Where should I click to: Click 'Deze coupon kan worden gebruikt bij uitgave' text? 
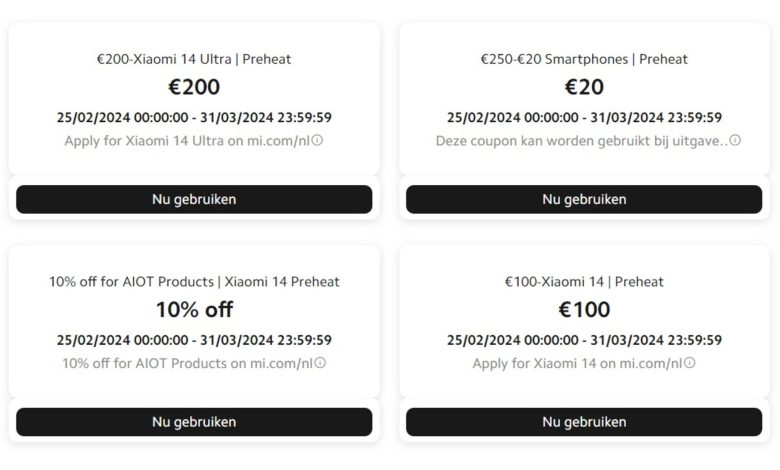(580, 141)
